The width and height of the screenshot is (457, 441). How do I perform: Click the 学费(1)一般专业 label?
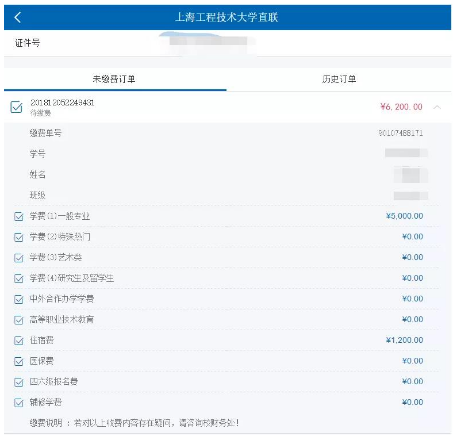tap(60, 216)
